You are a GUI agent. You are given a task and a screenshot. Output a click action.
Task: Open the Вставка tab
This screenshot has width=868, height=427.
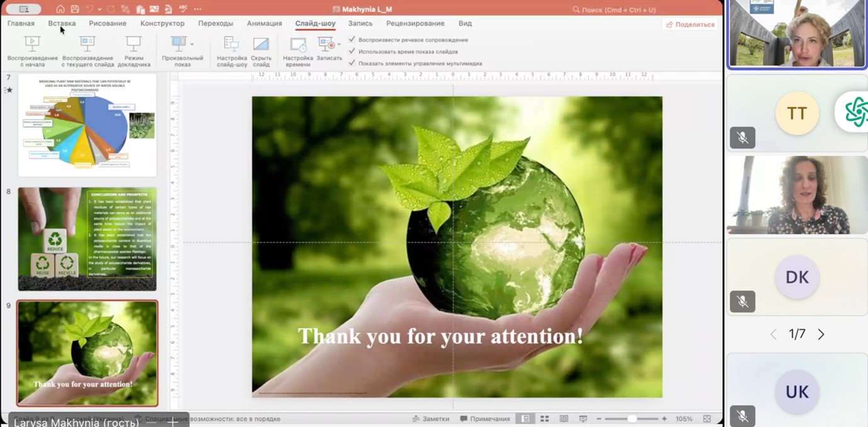[x=62, y=23]
